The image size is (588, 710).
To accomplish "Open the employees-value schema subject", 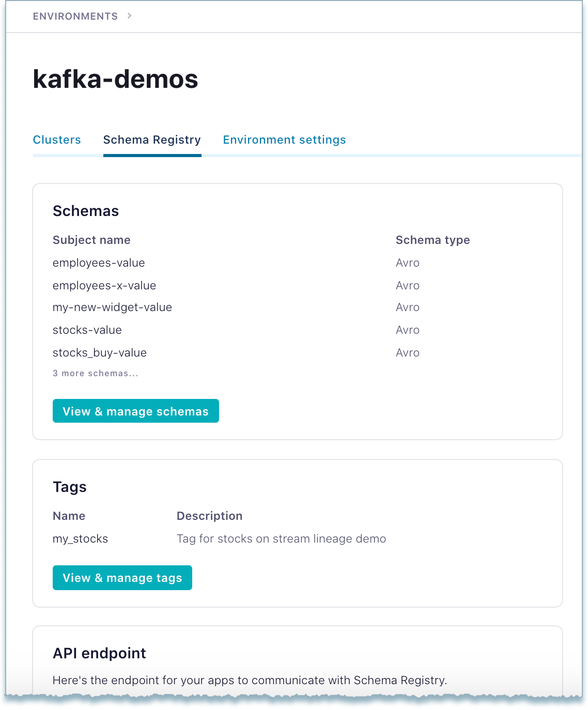I will click(x=99, y=263).
